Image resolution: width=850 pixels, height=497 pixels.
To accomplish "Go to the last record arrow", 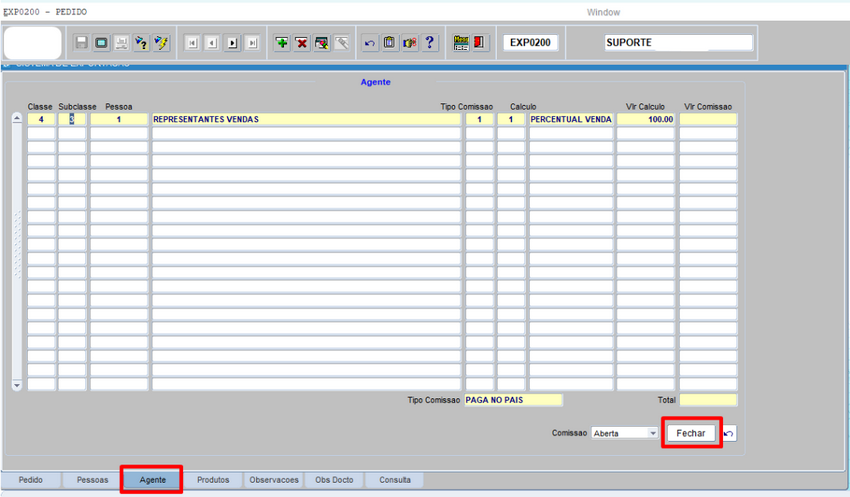I will coord(252,43).
